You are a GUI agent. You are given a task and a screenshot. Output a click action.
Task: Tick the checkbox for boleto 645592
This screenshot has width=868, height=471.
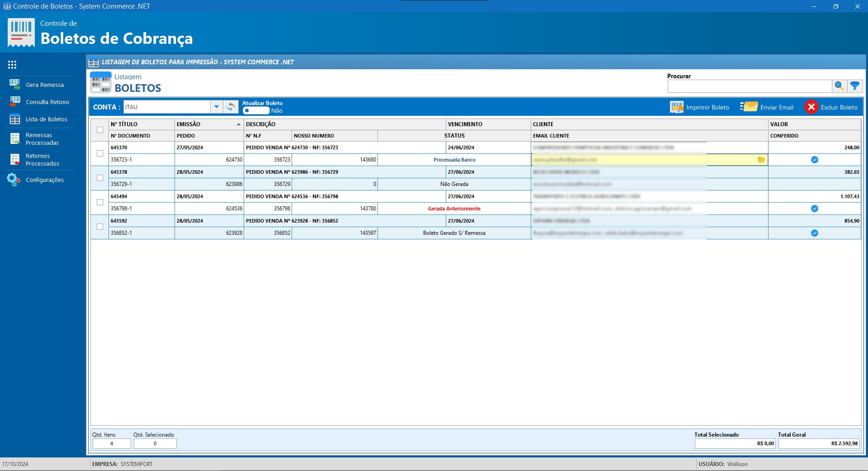pos(100,227)
